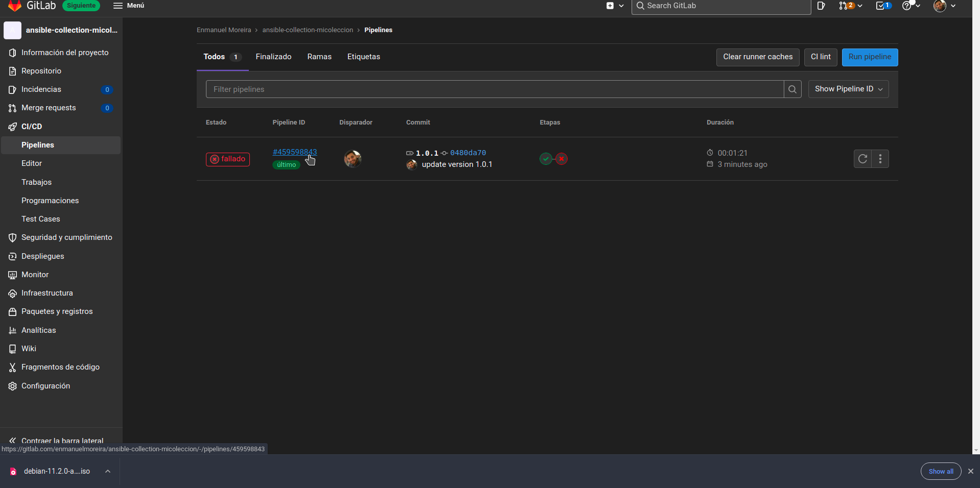Click ansible-collection-micoleccion breadcrumb
This screenshot has width=980, height=488.
tap(308, 30)
